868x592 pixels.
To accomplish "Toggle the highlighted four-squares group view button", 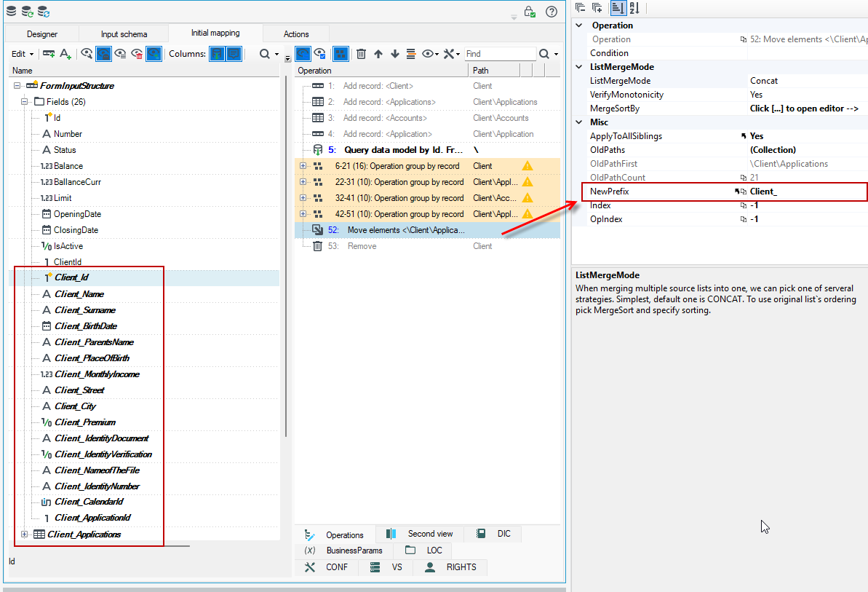I will 341,54.
